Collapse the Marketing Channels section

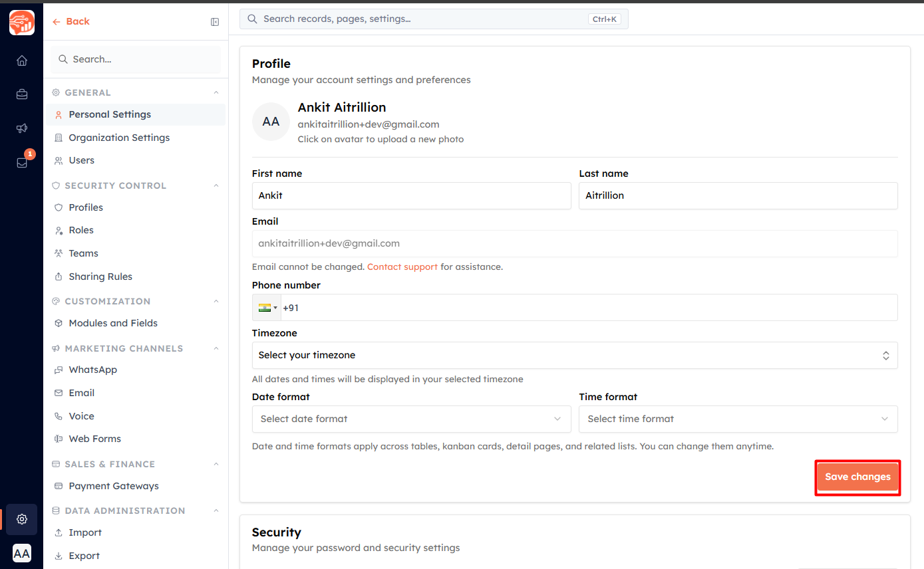point(216,348)
